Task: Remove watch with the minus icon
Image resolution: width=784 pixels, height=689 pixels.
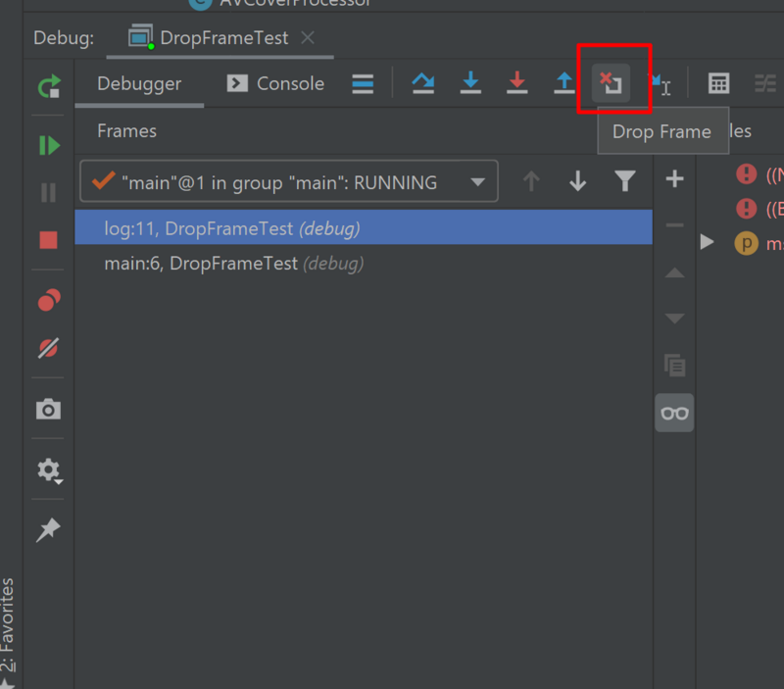Action: 674,225
